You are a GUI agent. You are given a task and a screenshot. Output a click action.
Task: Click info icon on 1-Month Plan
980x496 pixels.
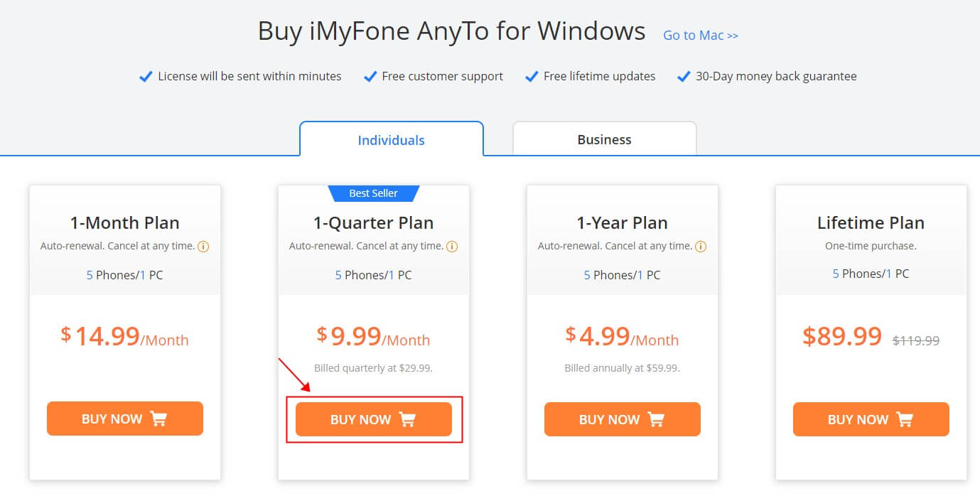(203, 247)
